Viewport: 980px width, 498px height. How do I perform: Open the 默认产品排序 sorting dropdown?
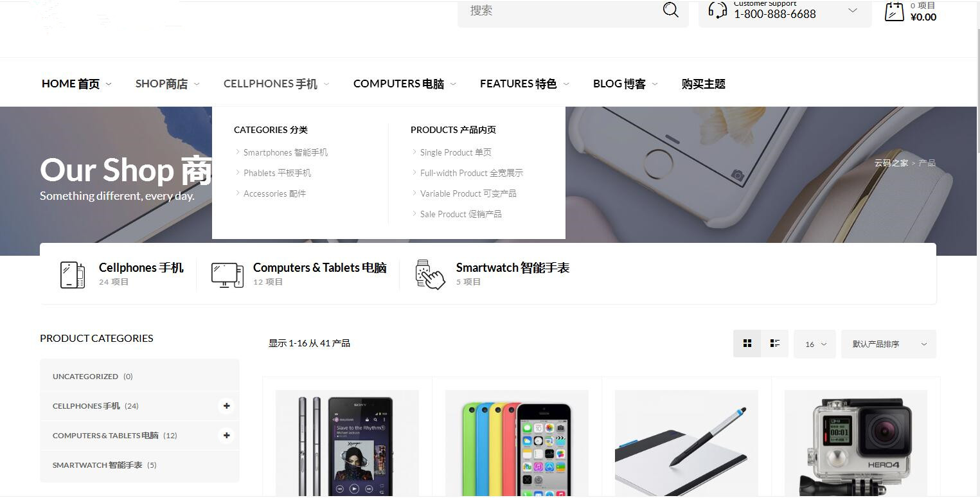click(889, 344)
